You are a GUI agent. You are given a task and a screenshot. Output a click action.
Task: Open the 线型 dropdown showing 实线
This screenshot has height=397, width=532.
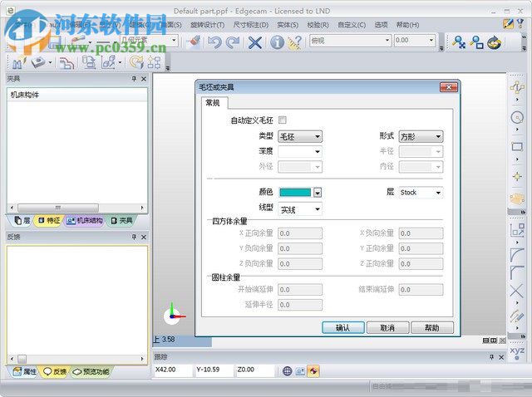coord(300,209)
